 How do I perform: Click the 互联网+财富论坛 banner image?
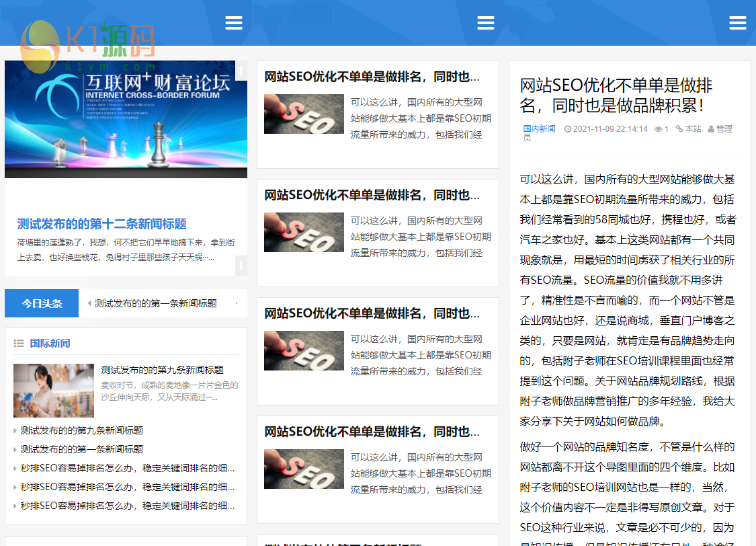(126, 119)
